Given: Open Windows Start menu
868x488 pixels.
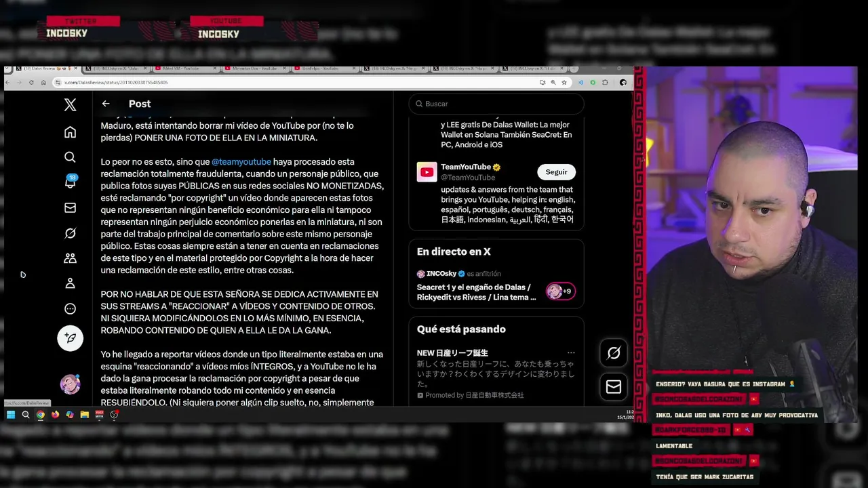Looking at the screenshot, I should [11, 415].
